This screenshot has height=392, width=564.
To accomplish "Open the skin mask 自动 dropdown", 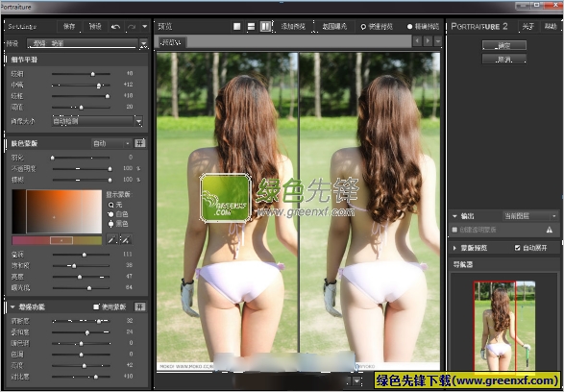I will [x=111, y=143].
